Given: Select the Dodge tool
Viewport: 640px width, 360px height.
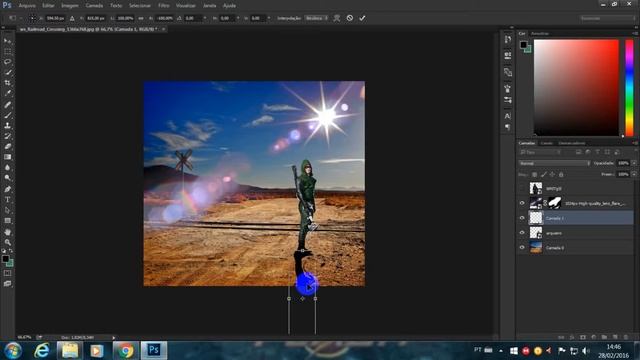Looking at the screenshot, I should (7, 178).
